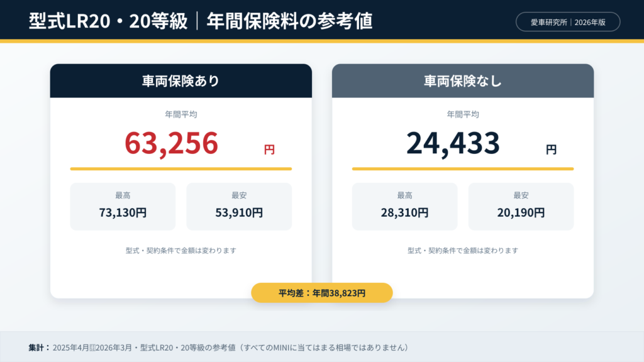Click the 年間平均 label in right card
This screenshot has height=362, width=644.
pos(463,114)
